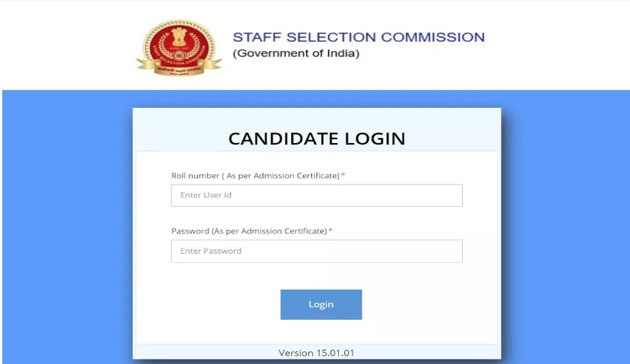The height and width of the screenshot is (364, 630).
Task: Click blue background left of the login card
Action: point(66,225)
